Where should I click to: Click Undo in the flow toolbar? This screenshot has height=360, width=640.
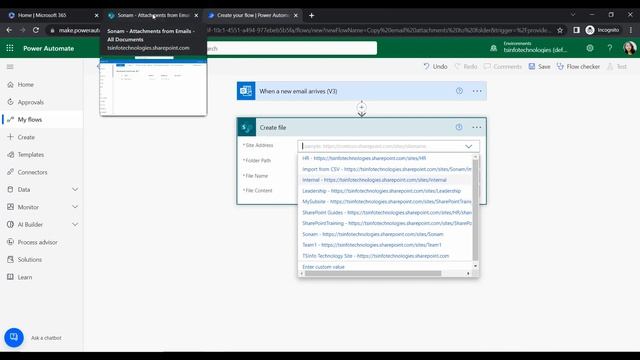pos(435,67)
